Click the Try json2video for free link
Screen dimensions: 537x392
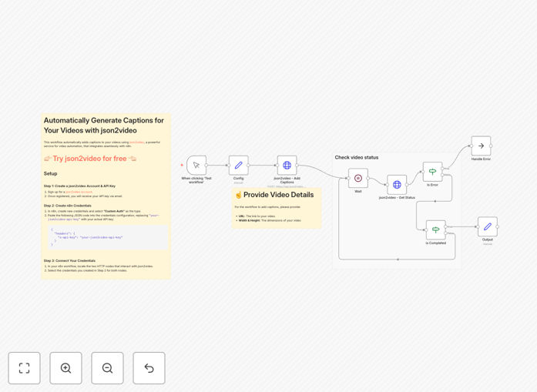[90, 159]
